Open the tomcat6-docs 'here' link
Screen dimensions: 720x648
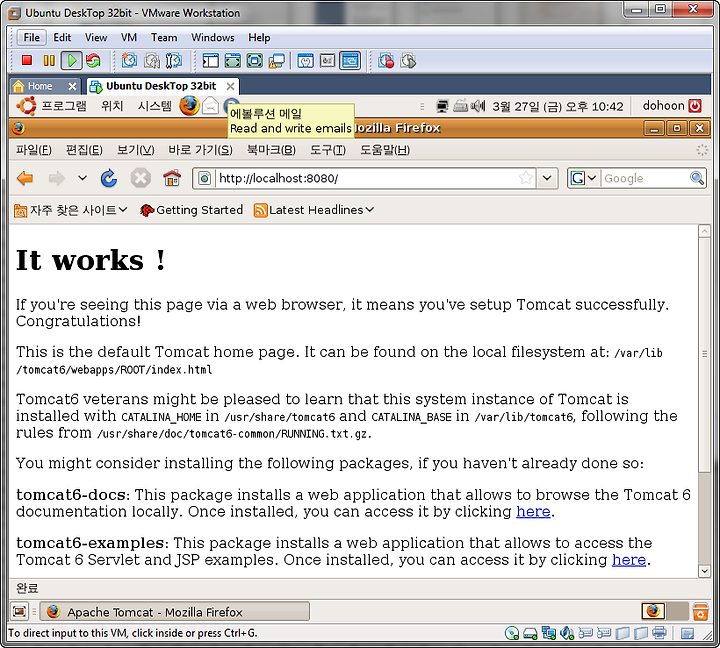[x=533, y=511]
